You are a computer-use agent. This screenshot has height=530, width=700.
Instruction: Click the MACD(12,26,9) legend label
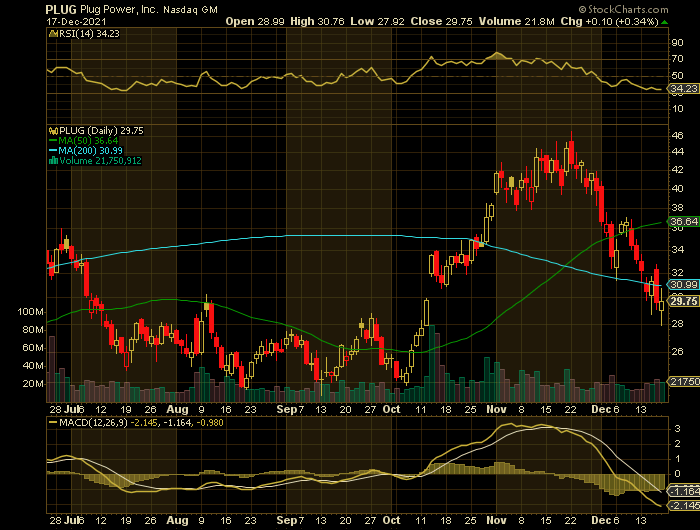pyautogui.click(x=94, y=422)
